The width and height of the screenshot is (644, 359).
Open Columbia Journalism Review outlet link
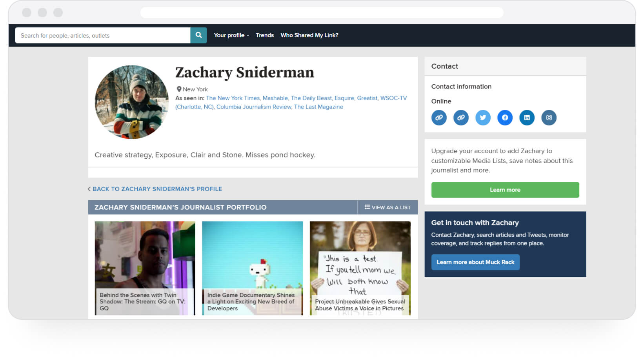(x=254, y=107)
